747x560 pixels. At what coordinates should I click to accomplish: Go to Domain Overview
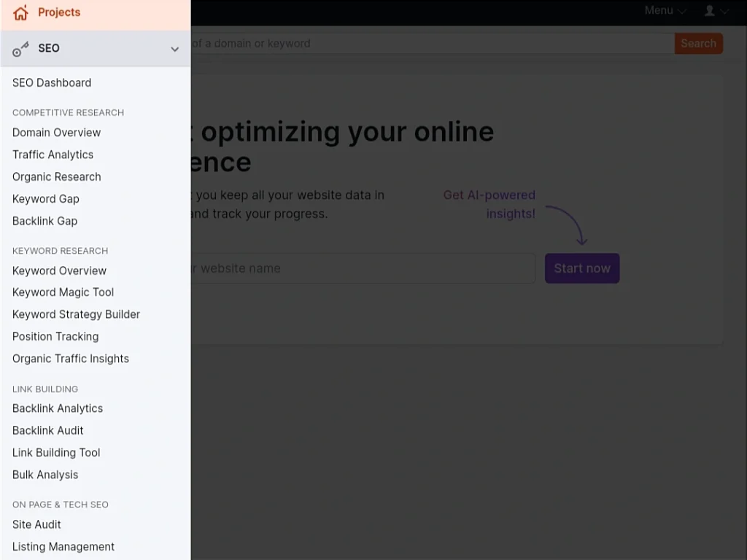56,133
